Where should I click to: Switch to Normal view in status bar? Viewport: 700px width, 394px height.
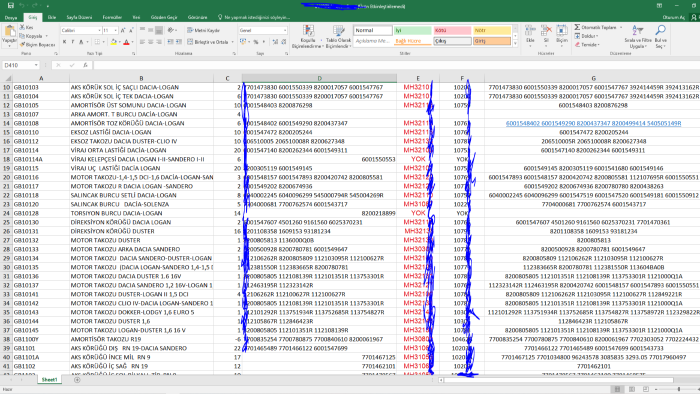(617, 389)
